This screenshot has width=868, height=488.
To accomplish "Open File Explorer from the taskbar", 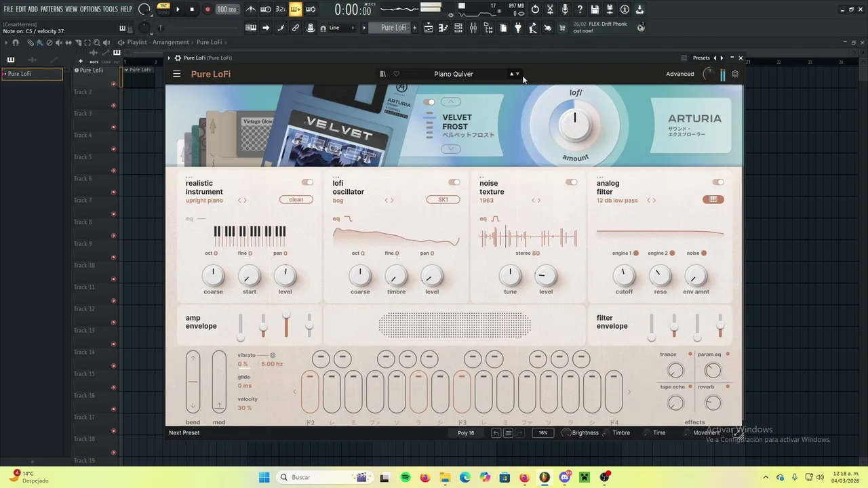I will [445, 477].
